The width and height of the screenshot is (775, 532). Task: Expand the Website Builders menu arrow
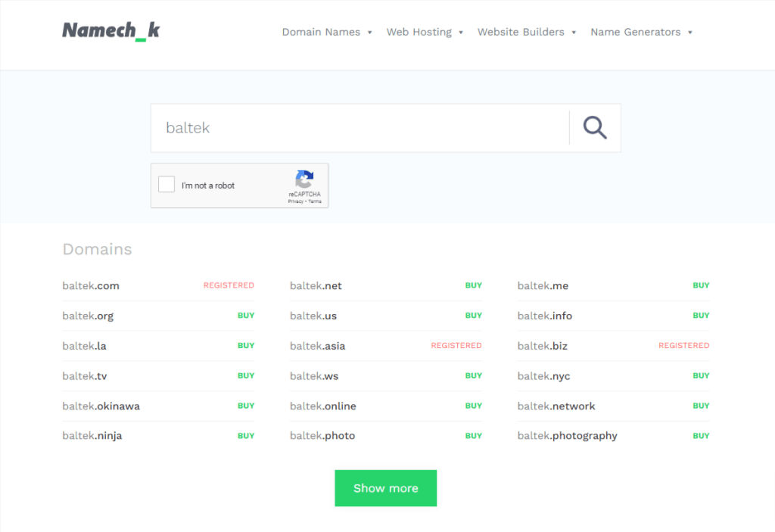tap(574, 33)
